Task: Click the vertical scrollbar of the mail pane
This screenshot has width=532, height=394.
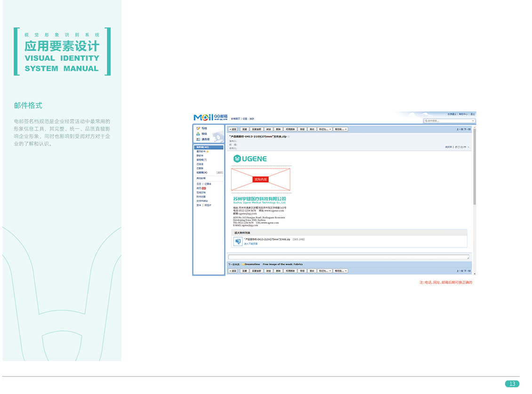Action: pos(474,165)
